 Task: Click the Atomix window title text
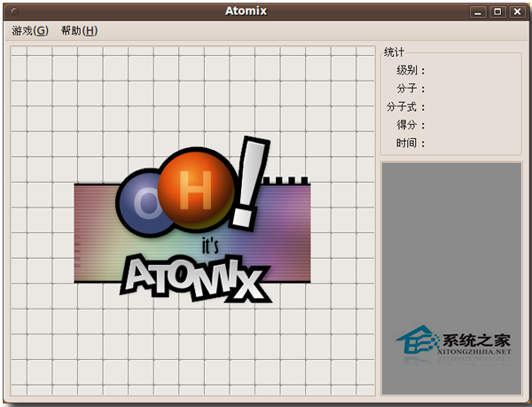(x=246, y=12)
